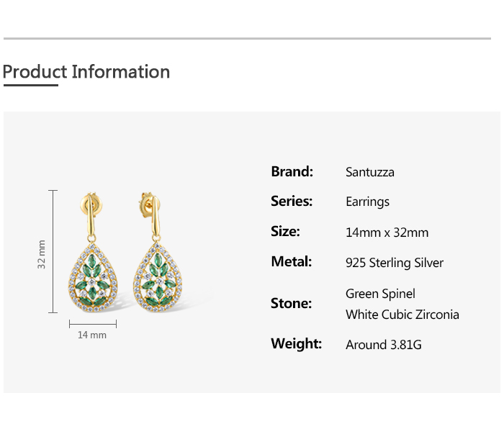Click the Santuzza brand name
504x429 pixels.
(x=370, y=172)
